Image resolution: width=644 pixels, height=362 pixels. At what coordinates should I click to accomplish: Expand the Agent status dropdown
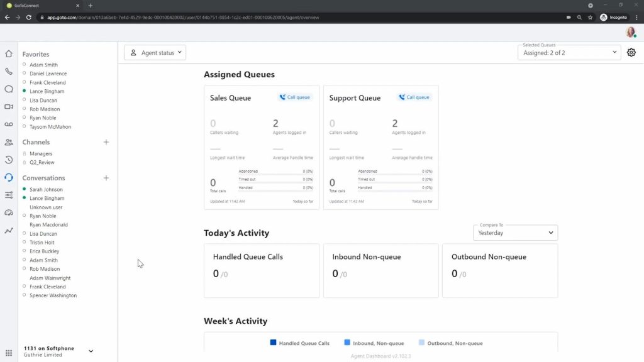tap(155, 53)
